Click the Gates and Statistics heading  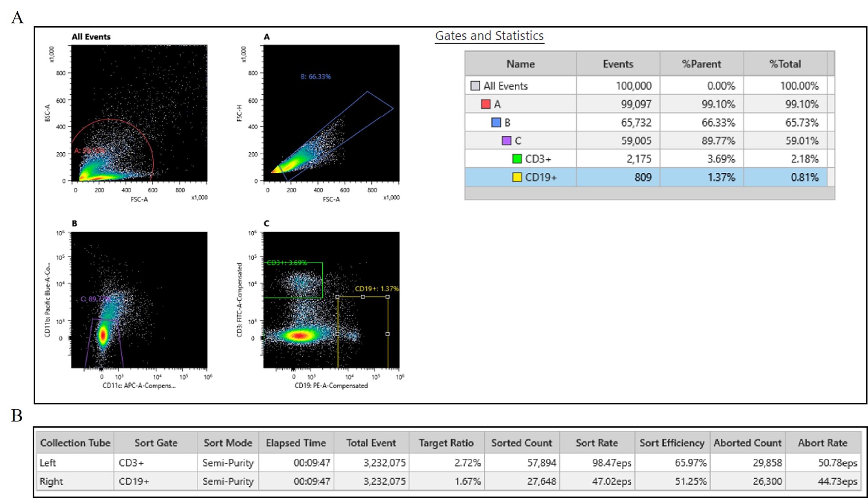pyautogui.click(x=489, y=36)
